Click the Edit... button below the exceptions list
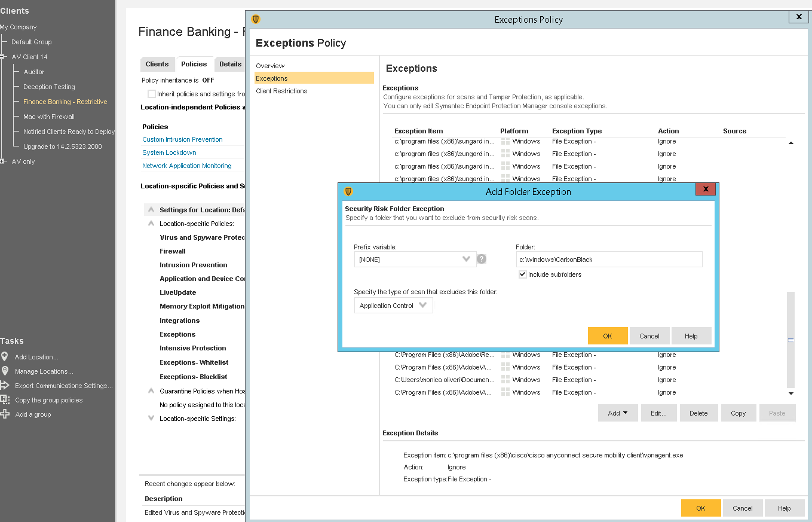Viewport: 812px width, 522px height. [658, 413]
